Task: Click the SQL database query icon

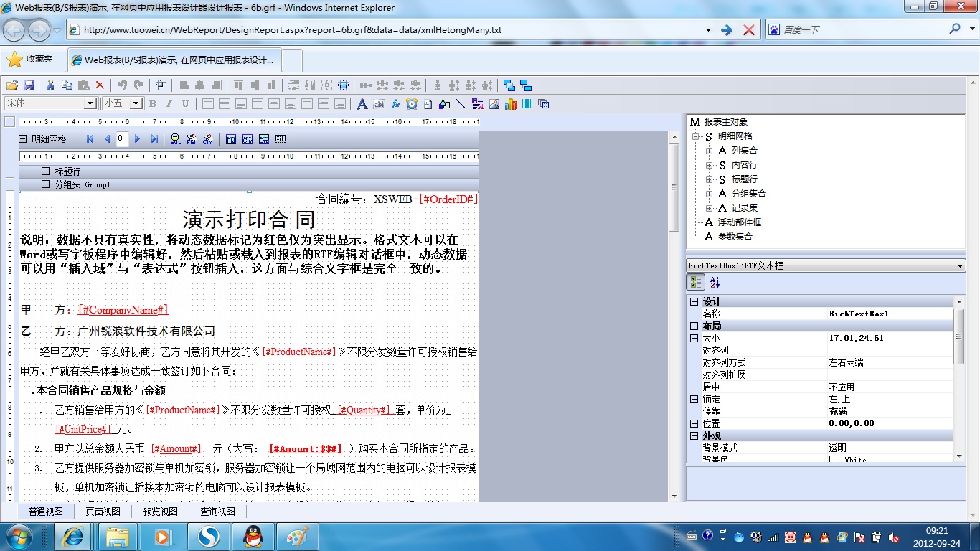Action: tap(175, 139)
